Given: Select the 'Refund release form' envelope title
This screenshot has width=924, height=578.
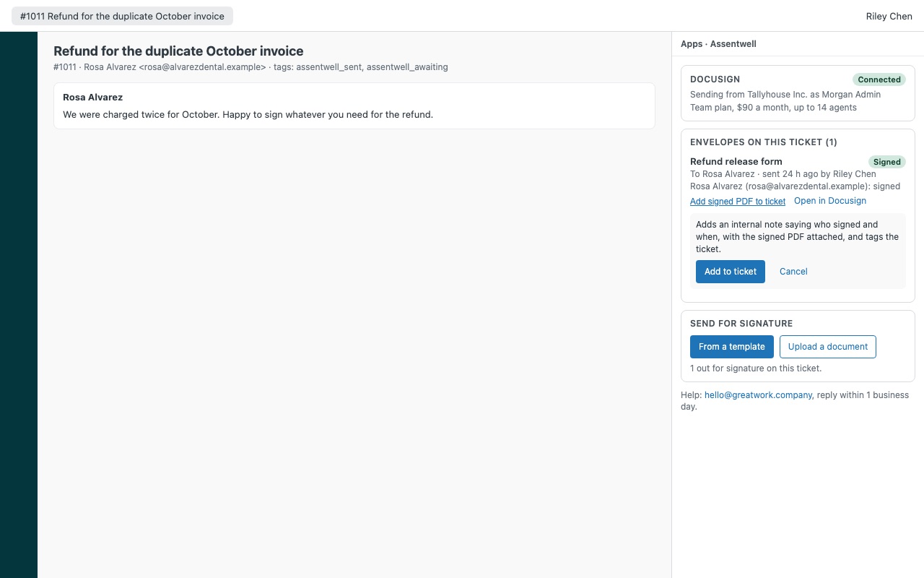Looking at the screenshot, I should coord(736,162).
